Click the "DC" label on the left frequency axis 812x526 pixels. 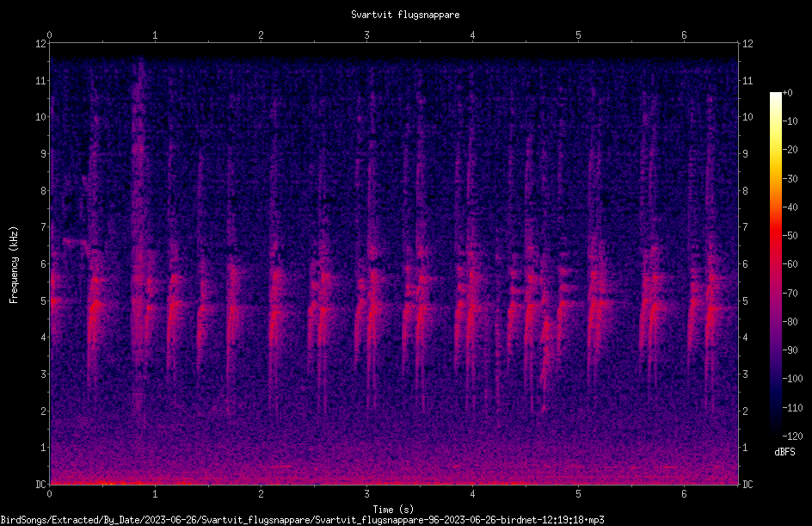(x=40, y=485)
